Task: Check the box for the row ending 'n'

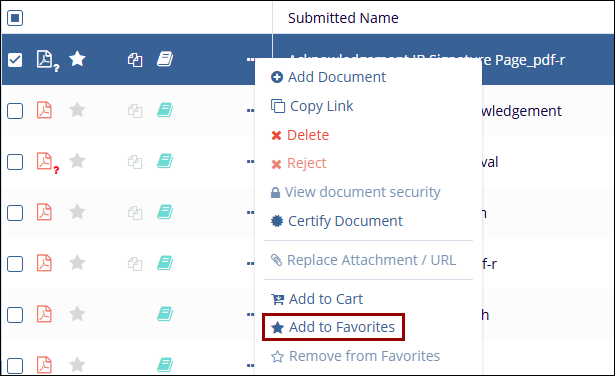Action: coord(15,213)
